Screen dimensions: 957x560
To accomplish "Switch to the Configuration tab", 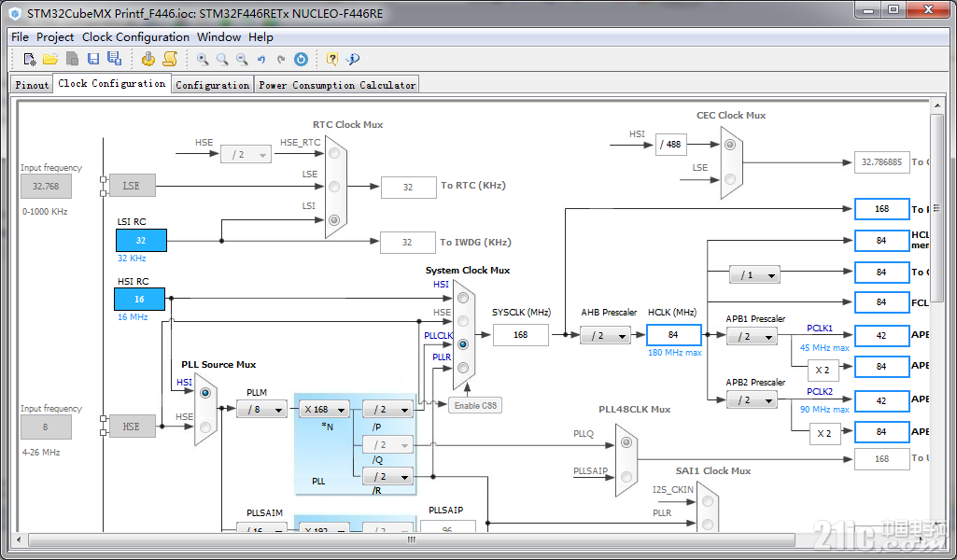I will point(212,85).
